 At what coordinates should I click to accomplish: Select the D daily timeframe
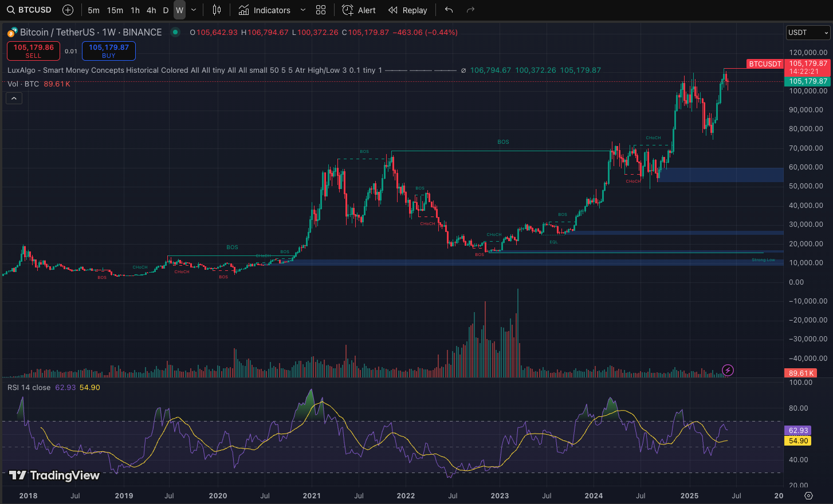coord(166,10)
